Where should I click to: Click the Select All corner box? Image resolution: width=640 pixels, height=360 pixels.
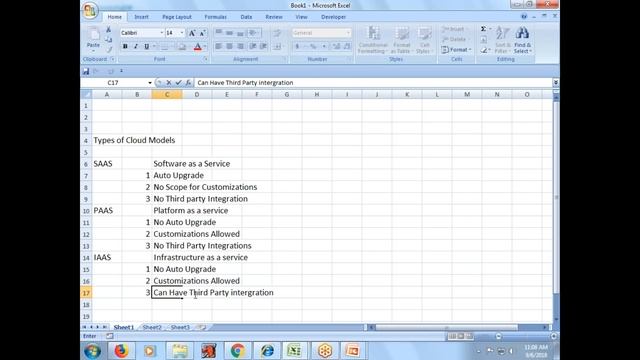[x=86, y=95]
